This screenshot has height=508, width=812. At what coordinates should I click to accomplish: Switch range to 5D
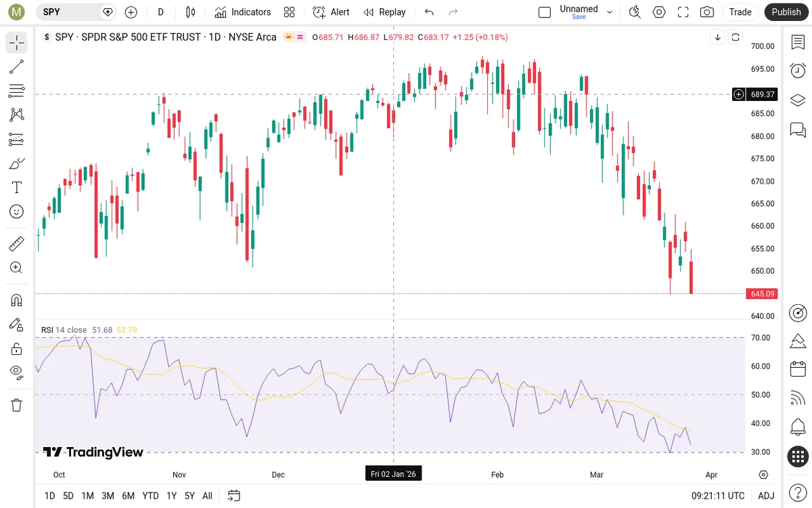click(x=68, y=496)
